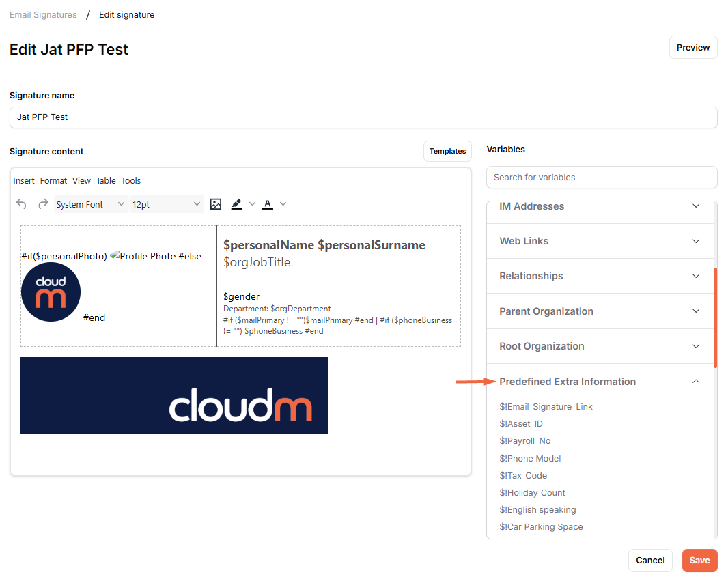Screen dimensions: 728x581
Task: Select the CloudM banner image in editor
Action: [174, 395]
